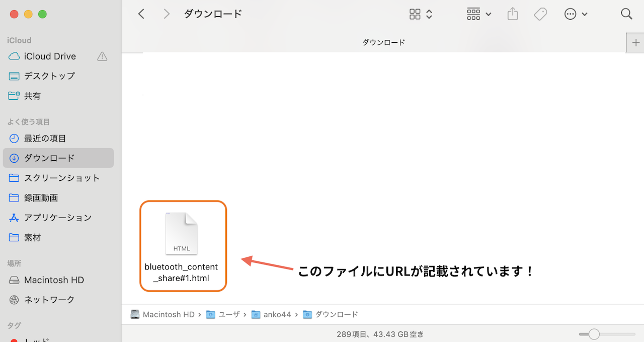The image size is (644, 342).
Task: Open スクリーンショット folder in sidebar
Action: pos(61,178)
